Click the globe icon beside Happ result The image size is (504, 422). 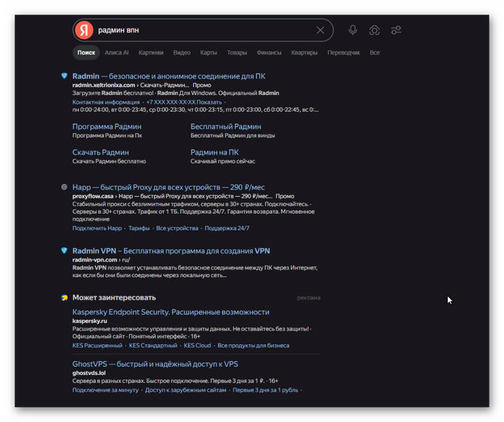64,187
